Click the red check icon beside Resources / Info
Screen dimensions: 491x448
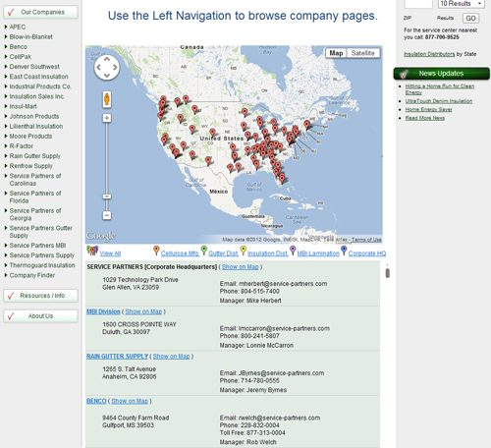click(11, 296)
